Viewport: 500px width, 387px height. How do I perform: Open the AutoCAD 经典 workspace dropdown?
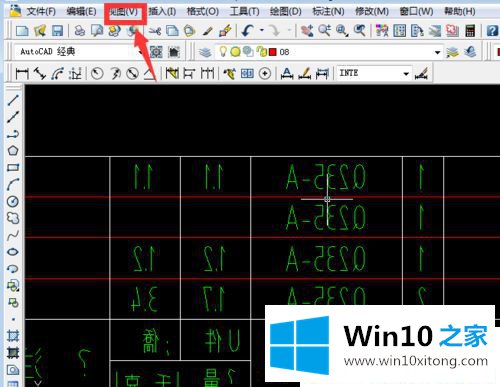click(79, 52)
